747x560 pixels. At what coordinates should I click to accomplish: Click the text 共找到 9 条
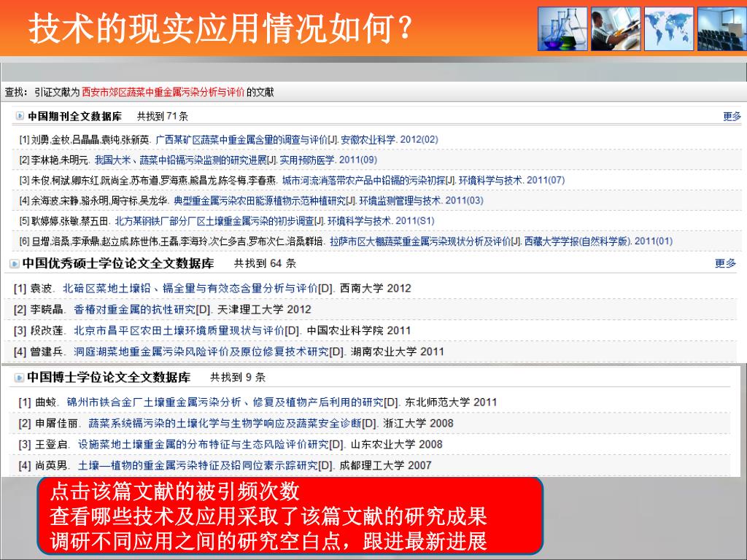[x=238, y=378]
